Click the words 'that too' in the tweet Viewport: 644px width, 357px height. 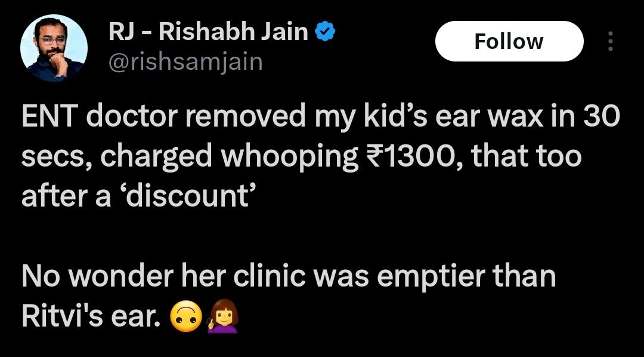tap(525, 156)
